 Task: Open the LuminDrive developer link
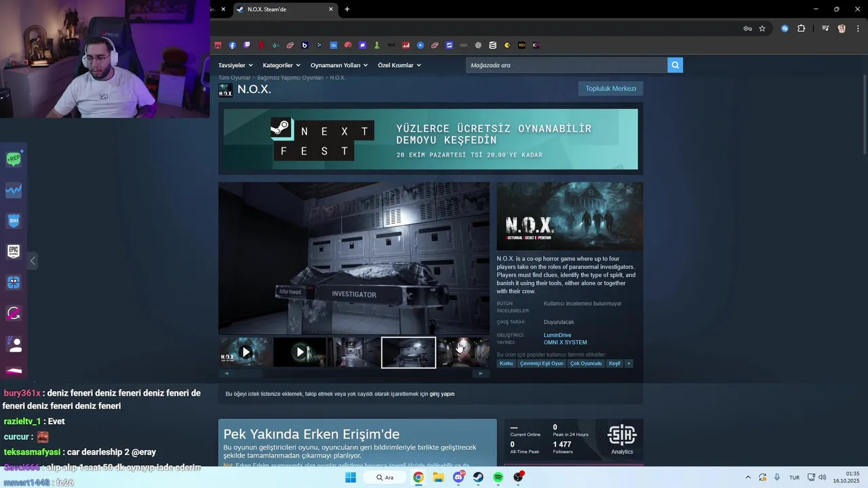pos(557,335)
